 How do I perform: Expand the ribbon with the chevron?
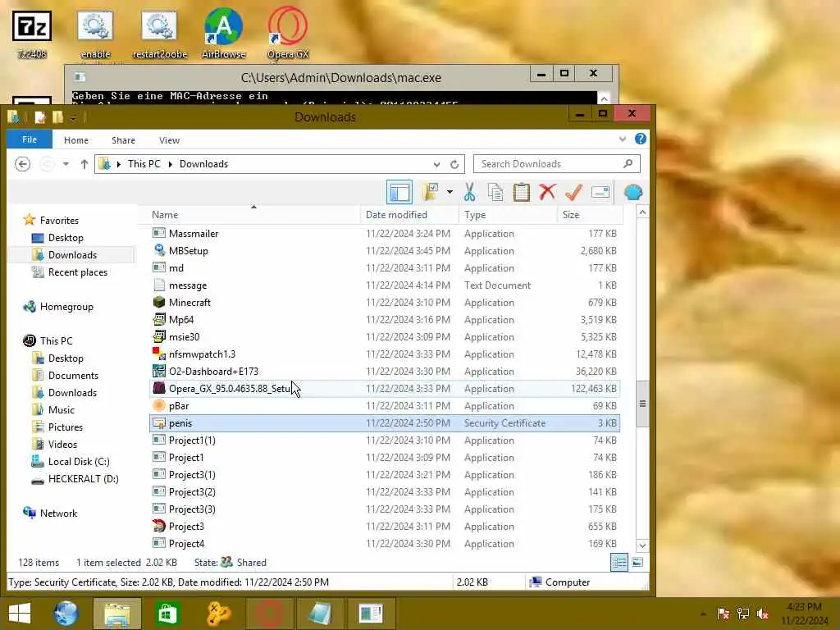tap(622, 139)
